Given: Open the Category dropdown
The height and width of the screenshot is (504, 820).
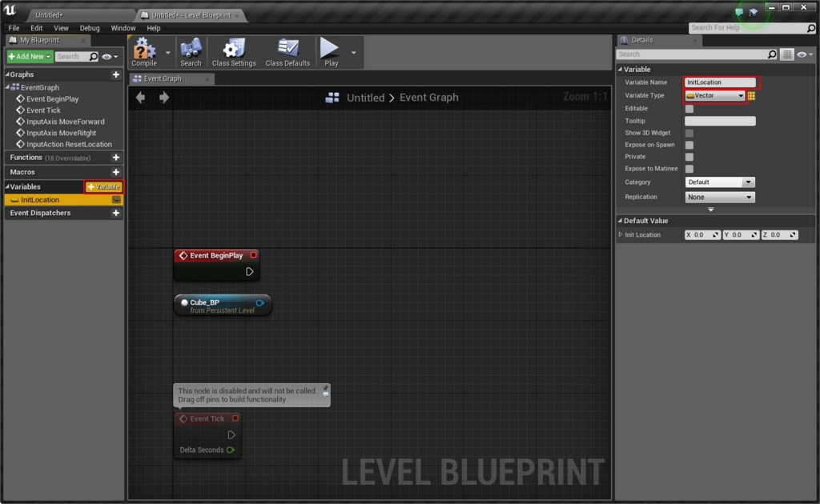Looking at the screenshot, I should coord(720,182).
